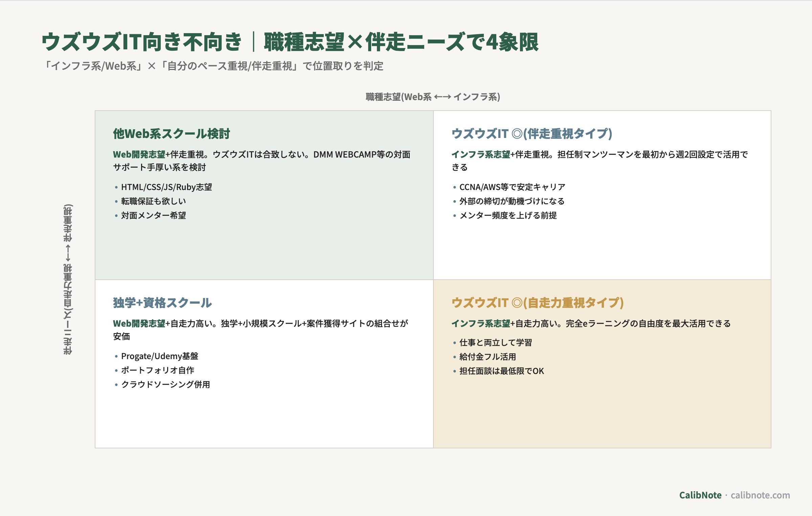This screenshot has height=516, width=812.
Task: Click the bullet 外部の締切が動機づけになる
Action: click(x=512, y=201)
